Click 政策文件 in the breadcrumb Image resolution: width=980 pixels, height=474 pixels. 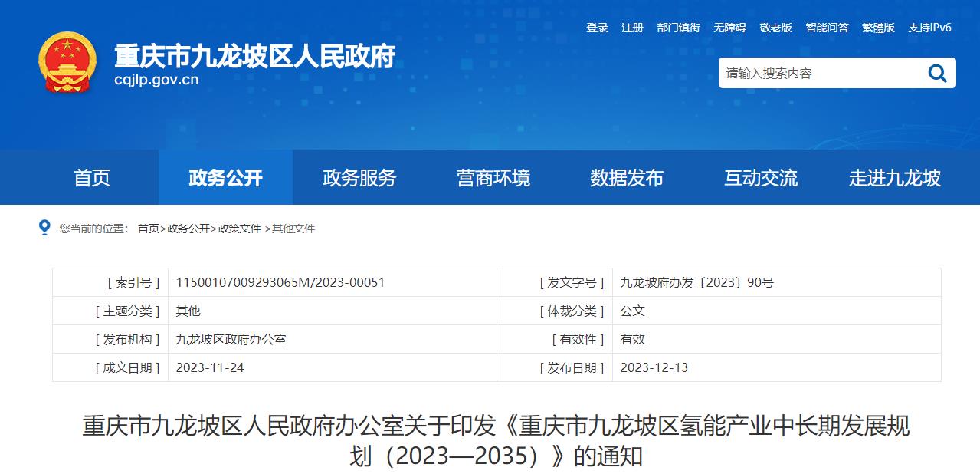click(x=240, y=229)
